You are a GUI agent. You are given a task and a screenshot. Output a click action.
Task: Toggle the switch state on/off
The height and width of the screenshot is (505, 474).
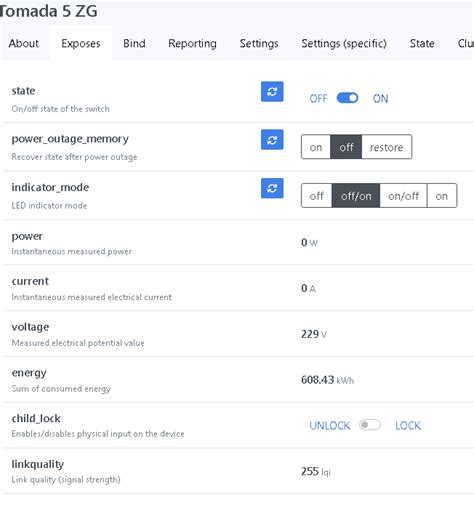coord(347,98)
